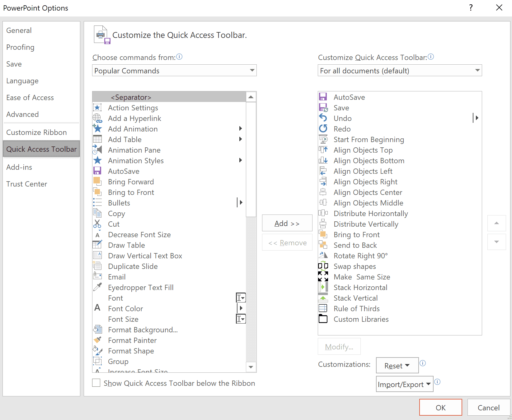Click the Make Same Size arrows icon

tap(323, 277)
